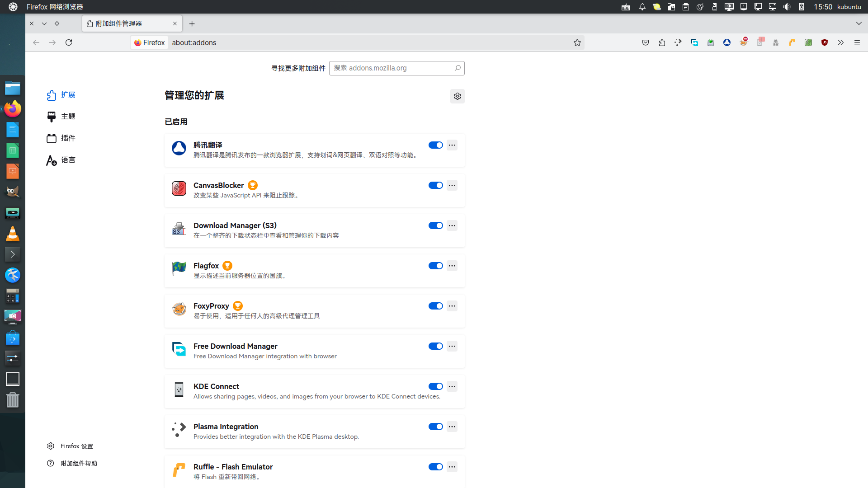Disable Flagfox extension toggle
This screenshot has width=868, height=488.
436,266
